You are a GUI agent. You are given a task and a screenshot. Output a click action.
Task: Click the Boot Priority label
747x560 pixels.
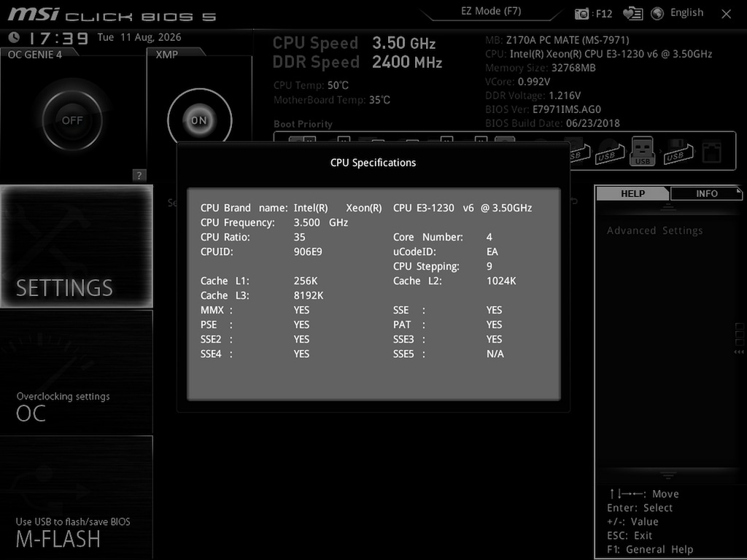[x=303, y=124]
